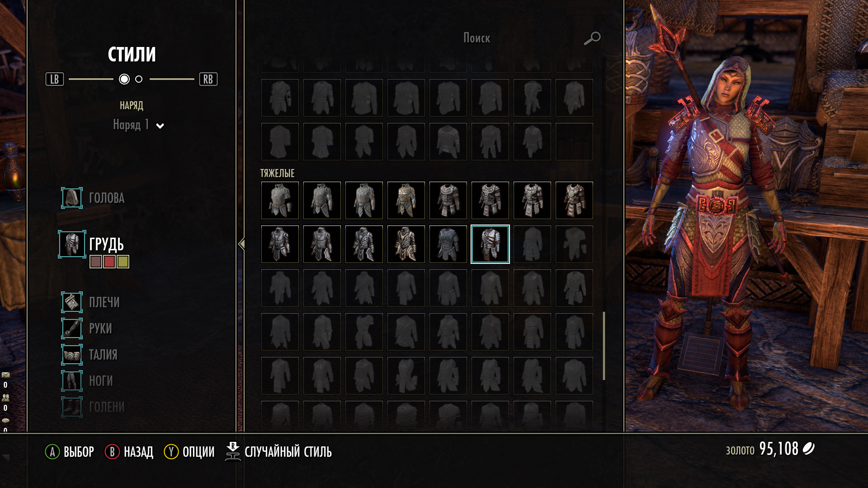Switch to previous tab with LB

pos(55,79)
